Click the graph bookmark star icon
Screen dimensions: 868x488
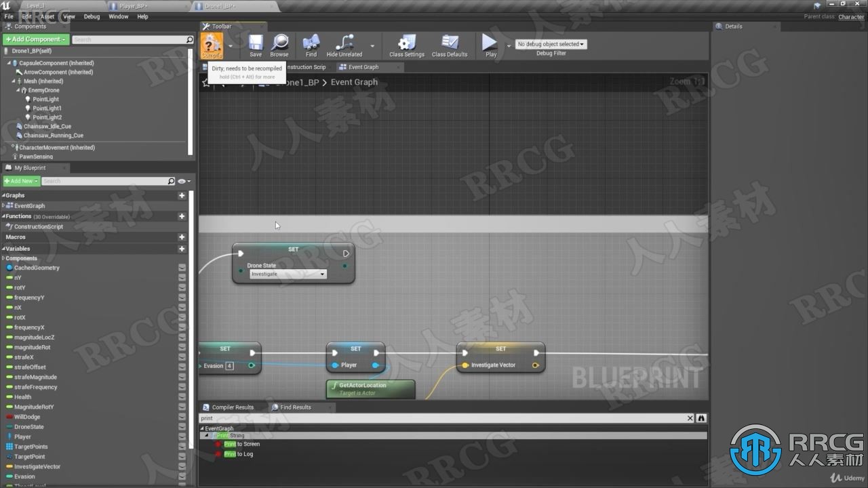pos(206,83)
